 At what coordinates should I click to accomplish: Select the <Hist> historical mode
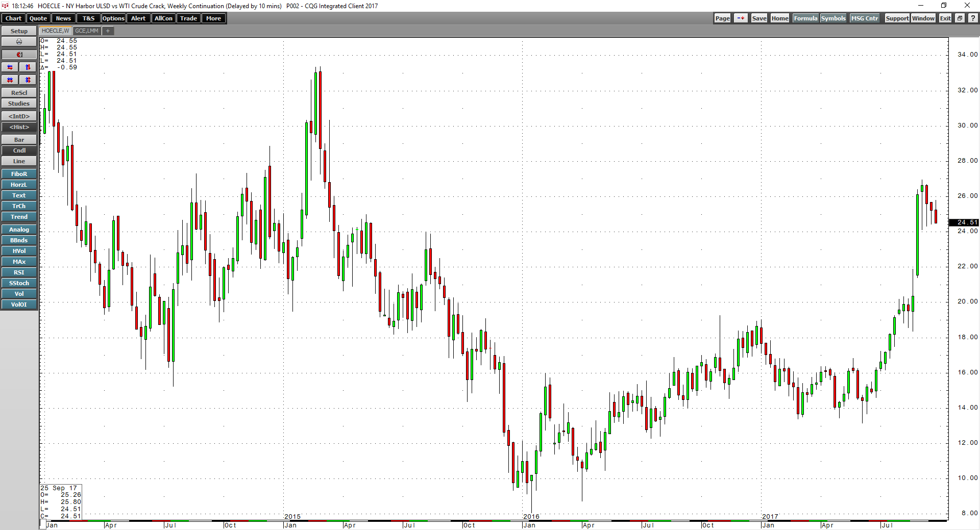pos(19,127)
